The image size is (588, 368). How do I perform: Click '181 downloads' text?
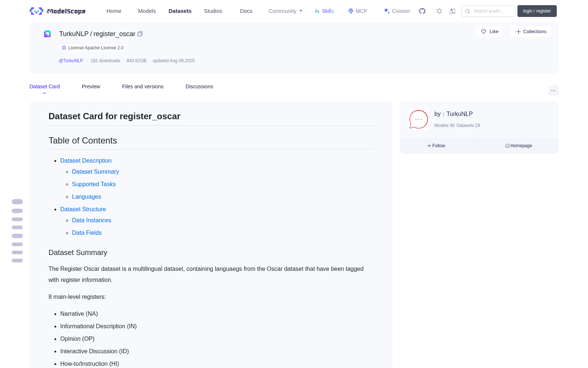(x=105, y=61)
